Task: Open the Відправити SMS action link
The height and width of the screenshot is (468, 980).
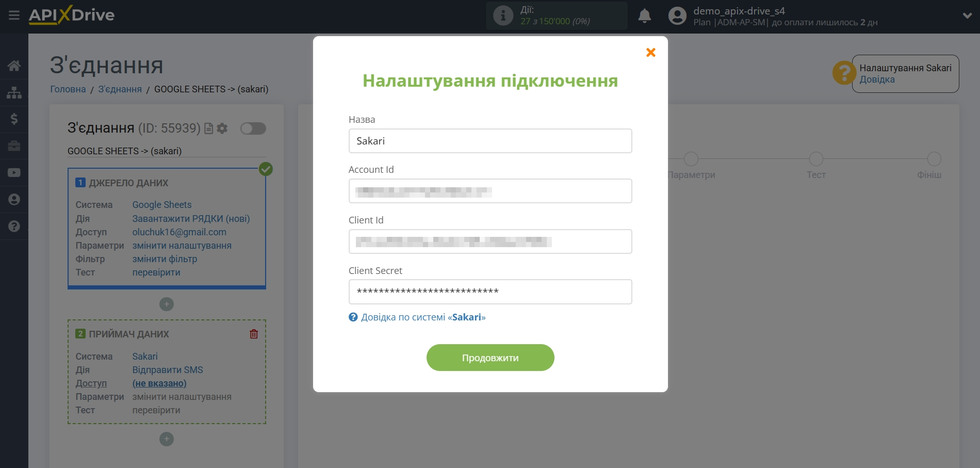Action: click(168, 370)
